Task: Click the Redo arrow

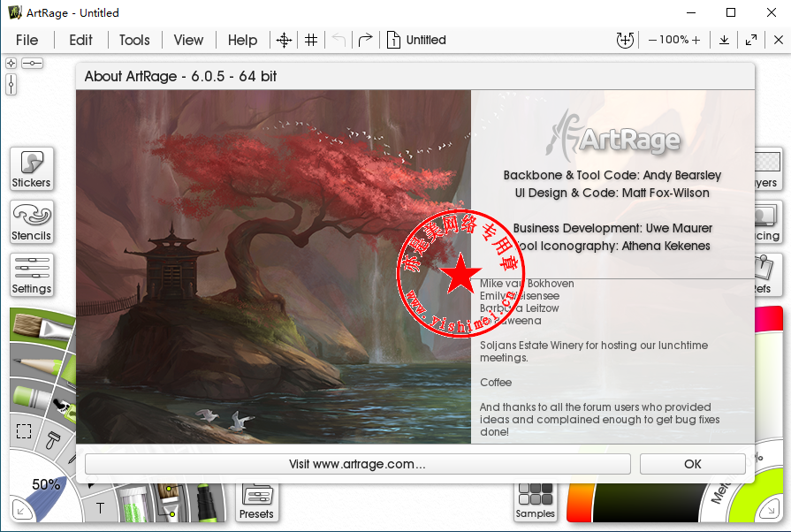Action: click(x=365, y=40)
